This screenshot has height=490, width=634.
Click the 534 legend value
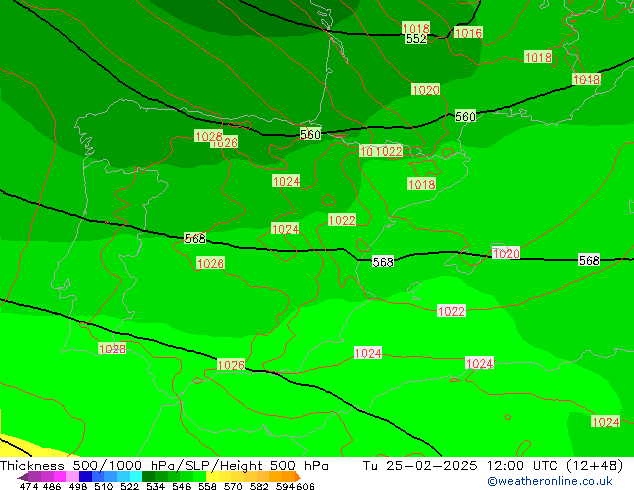pyautogui.click(x=155, y=486)
